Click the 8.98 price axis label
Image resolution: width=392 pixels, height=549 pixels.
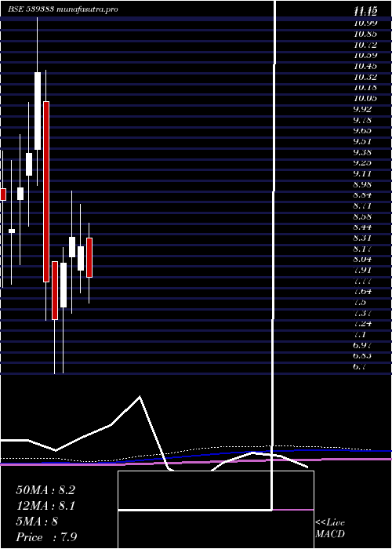click(x=362, y=184)
